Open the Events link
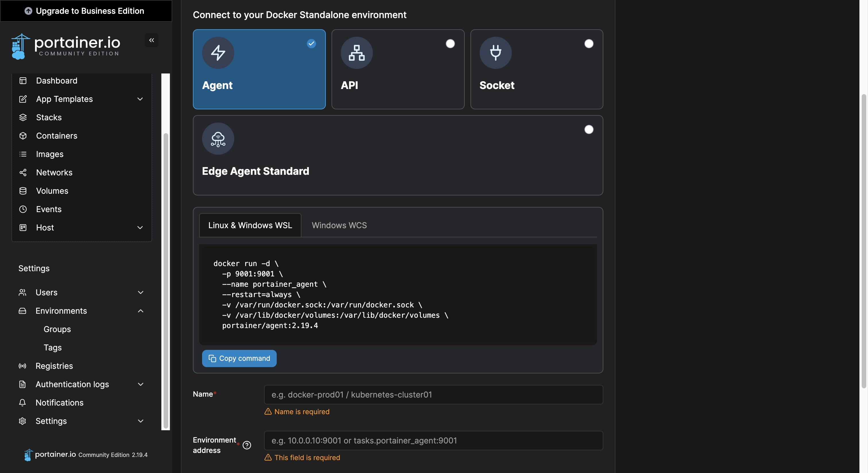Screen dimensions: 868x473 (49, 209)
